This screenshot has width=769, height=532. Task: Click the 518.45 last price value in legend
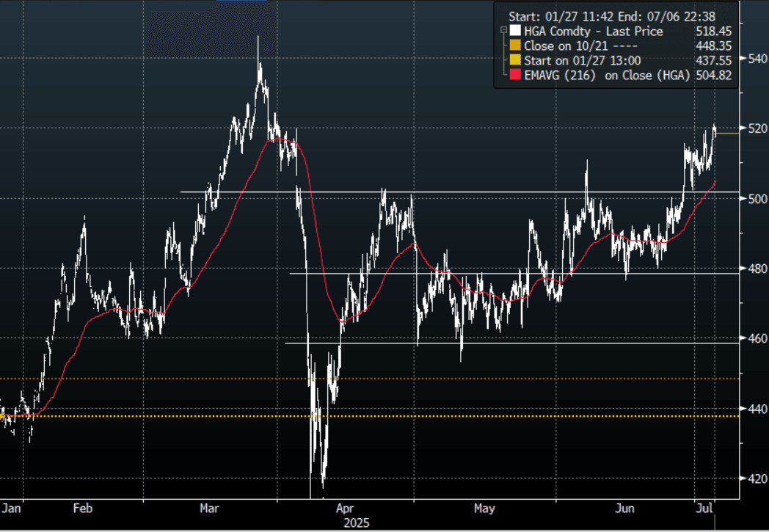[x=714, y=32]
